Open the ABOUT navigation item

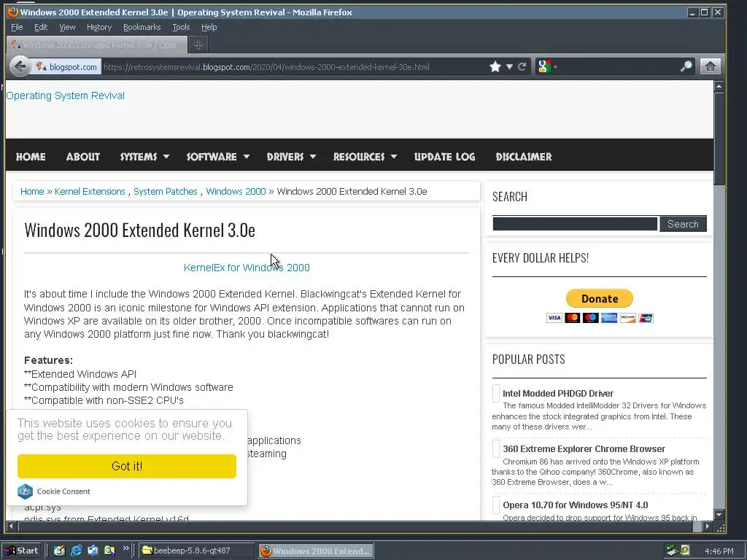(x=83, y=157)
